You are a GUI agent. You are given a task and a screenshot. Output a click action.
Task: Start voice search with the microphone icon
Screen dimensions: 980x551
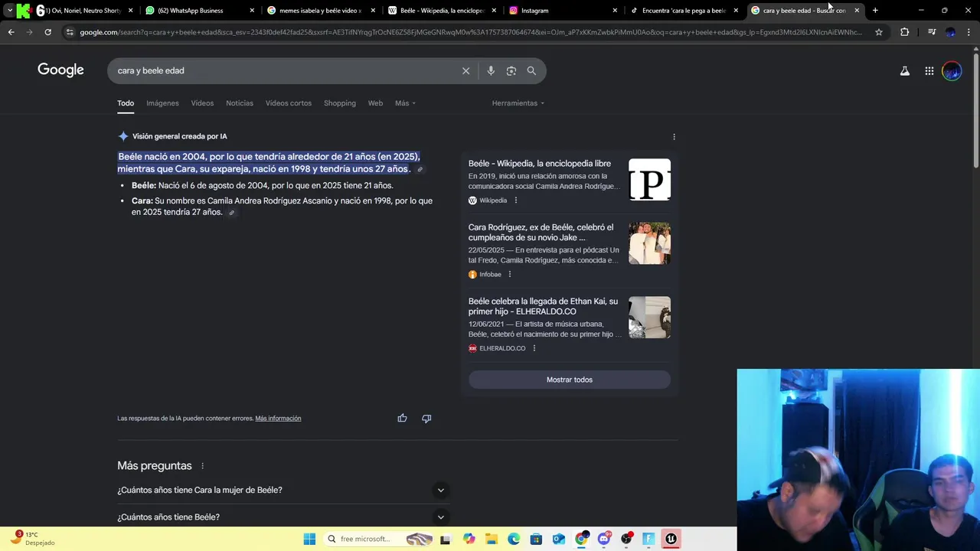pyautogui.click(x=491, y=70)
